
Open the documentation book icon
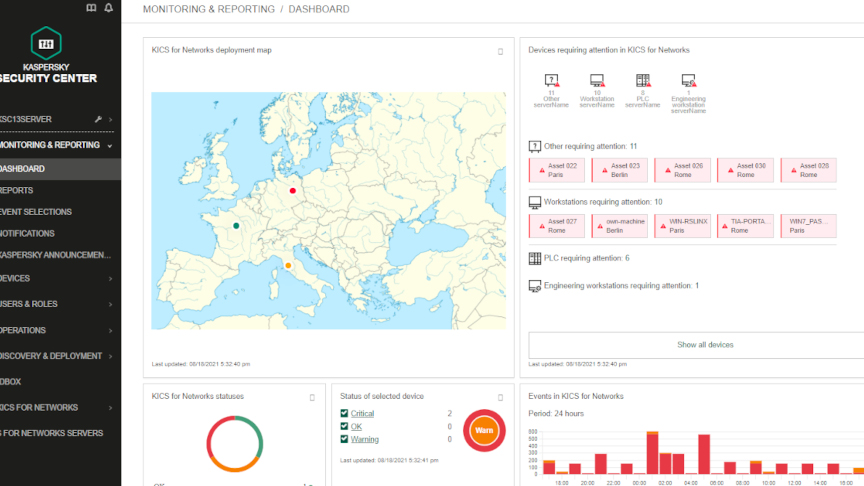coord(91,8)
